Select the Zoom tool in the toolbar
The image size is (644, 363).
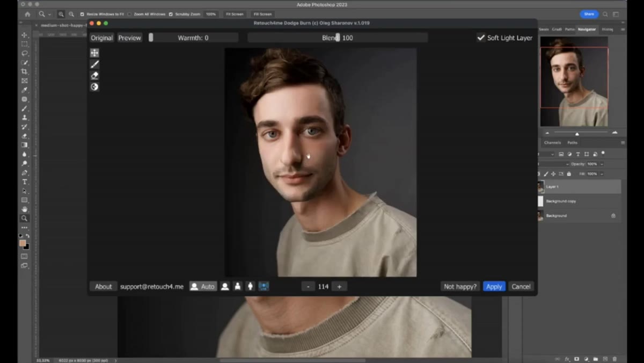(x=24, y=219)
